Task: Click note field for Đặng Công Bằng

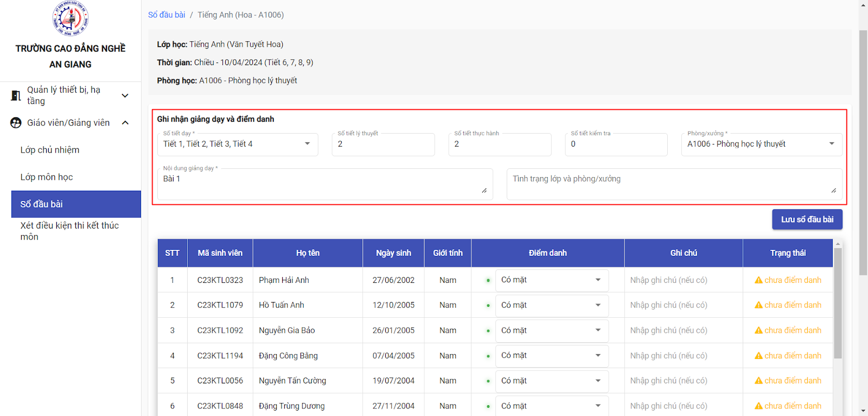Action: (683, 356)
